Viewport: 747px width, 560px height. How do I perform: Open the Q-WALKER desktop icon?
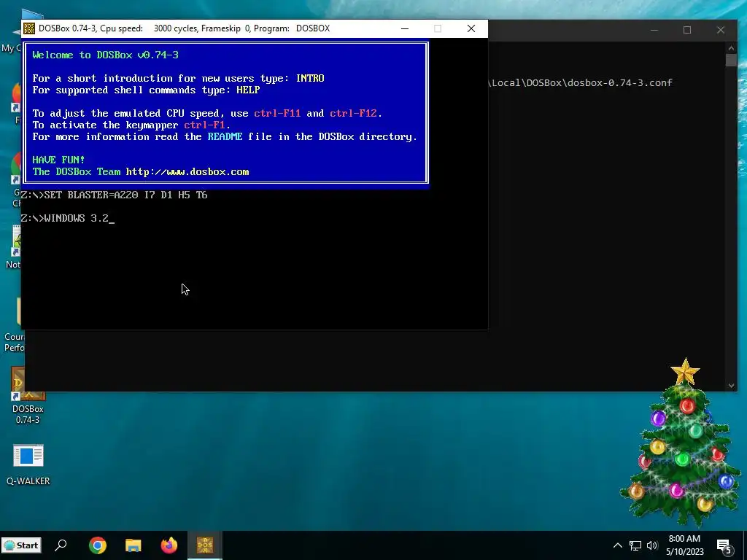tap(28, 464)
